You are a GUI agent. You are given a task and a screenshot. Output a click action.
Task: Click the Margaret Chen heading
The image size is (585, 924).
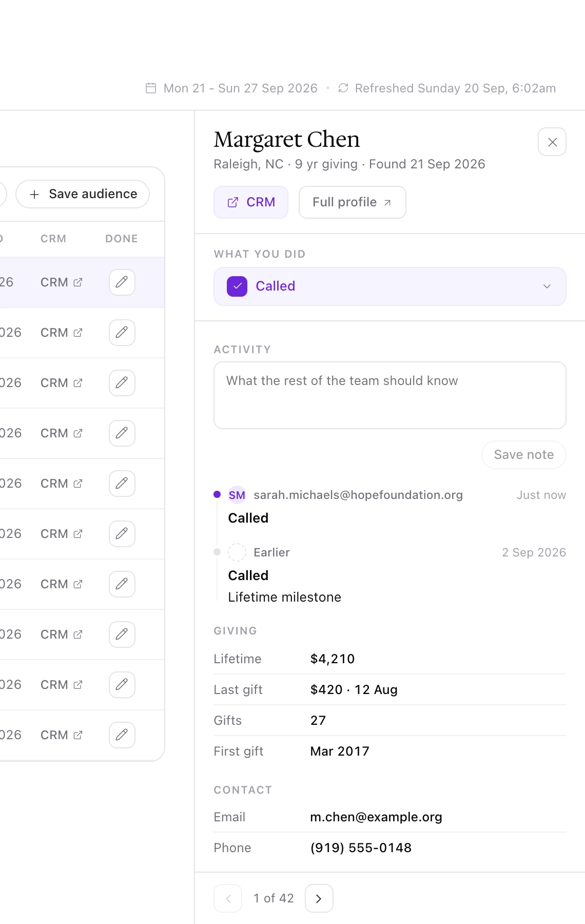coord(287,140)
